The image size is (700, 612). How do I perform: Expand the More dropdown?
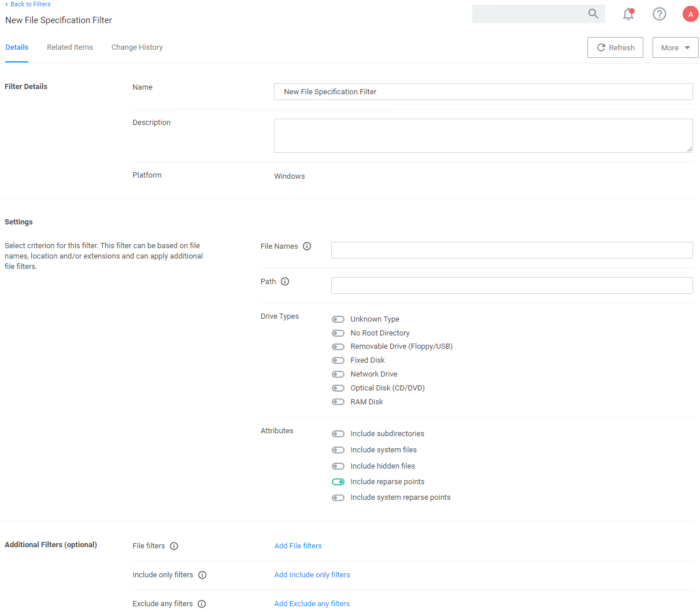[x=675, y=47]
